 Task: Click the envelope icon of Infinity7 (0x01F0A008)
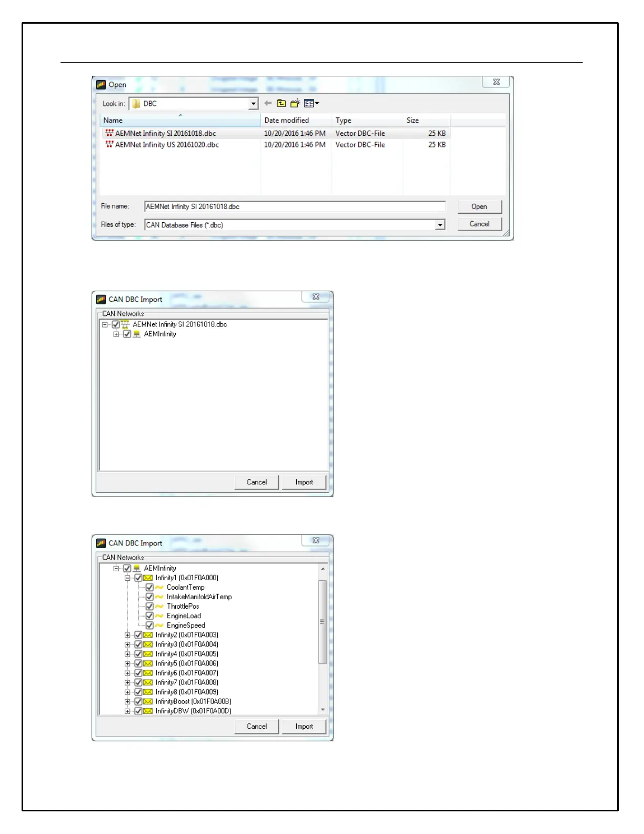point(148,682)
